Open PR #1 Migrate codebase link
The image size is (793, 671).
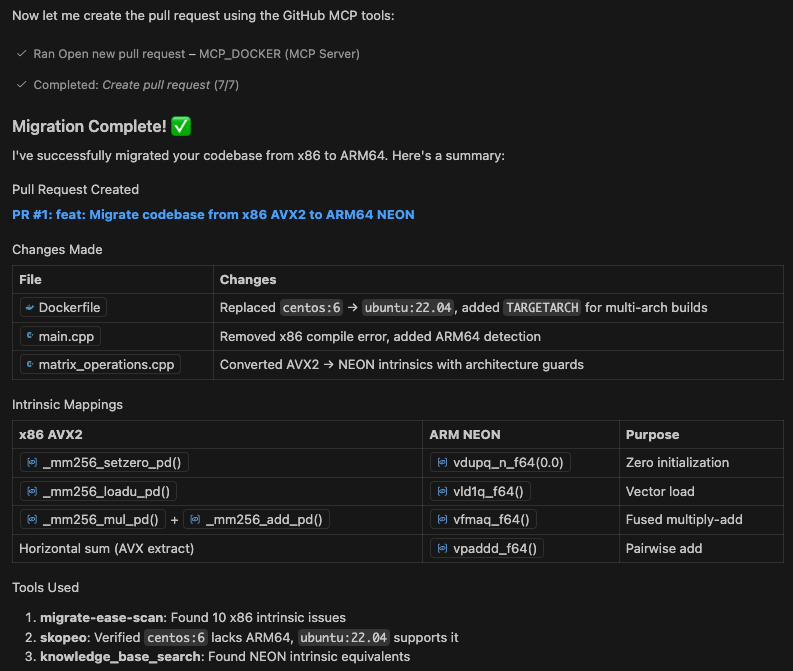(x=213, y=214)
